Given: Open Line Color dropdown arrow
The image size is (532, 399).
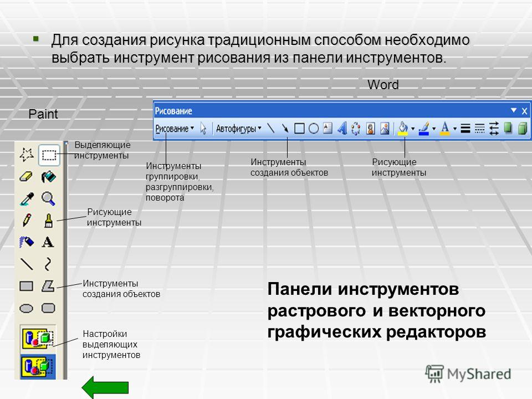Looking at the screenshot, I should pos(434,129).
